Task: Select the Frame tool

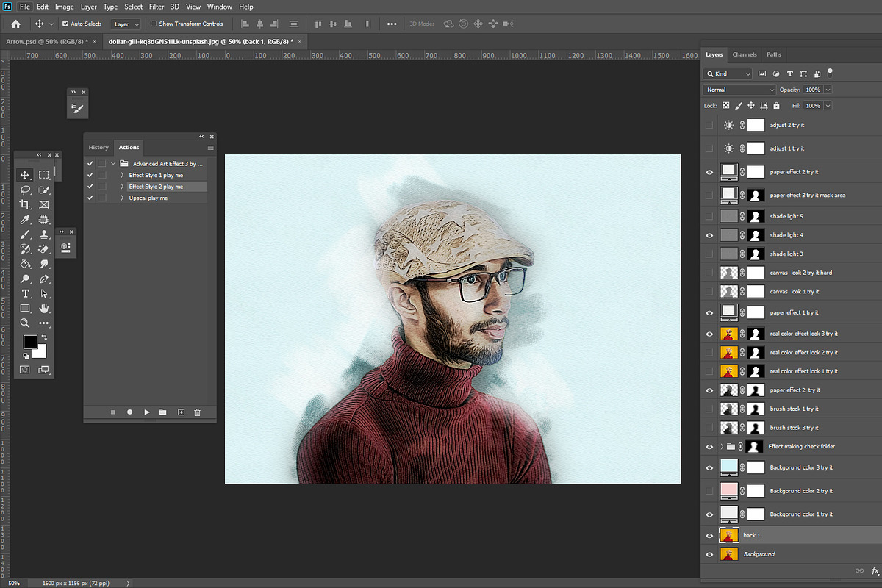Action: pos(44,204)
